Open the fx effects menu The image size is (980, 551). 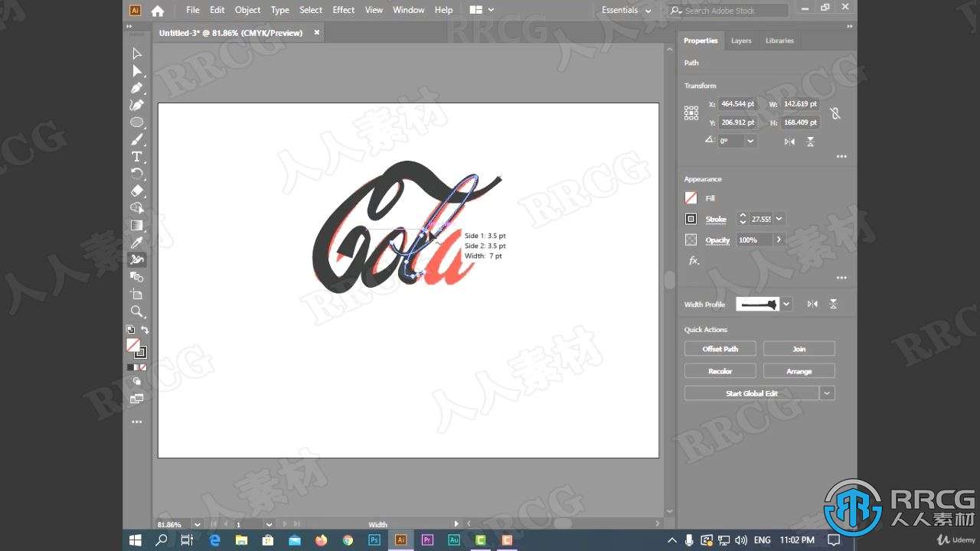click(x=694, y=261)
